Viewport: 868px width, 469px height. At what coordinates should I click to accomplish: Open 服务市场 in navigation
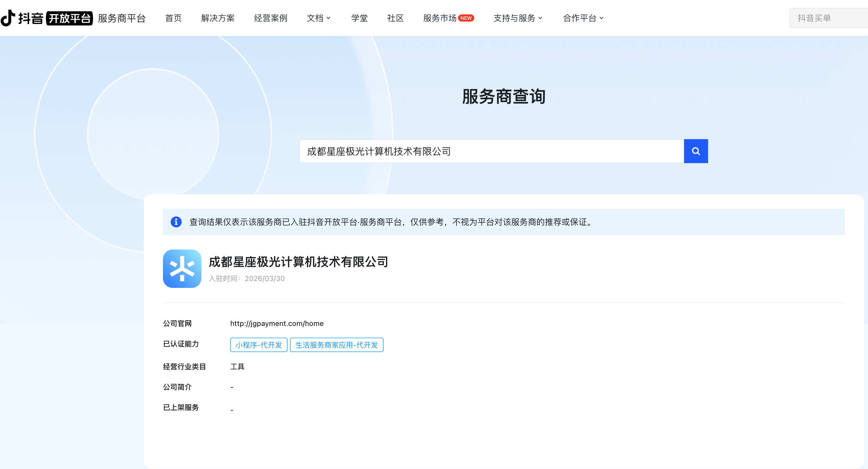(439, 18)
